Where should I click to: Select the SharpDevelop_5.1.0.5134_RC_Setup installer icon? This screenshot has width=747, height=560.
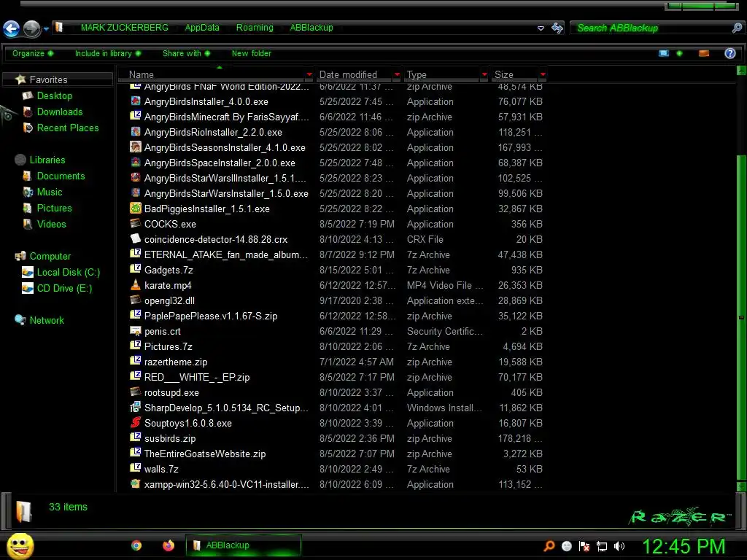[136, 407]
